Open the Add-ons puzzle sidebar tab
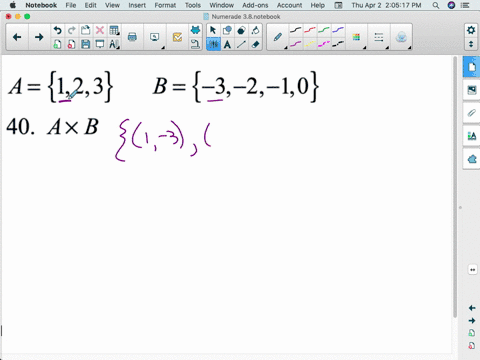This screenshot has height=360, width=480. [x=472, y=159]
